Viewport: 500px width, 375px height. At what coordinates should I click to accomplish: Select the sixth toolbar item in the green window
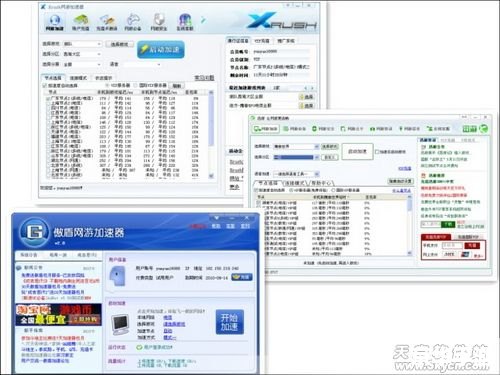[409, 129]
